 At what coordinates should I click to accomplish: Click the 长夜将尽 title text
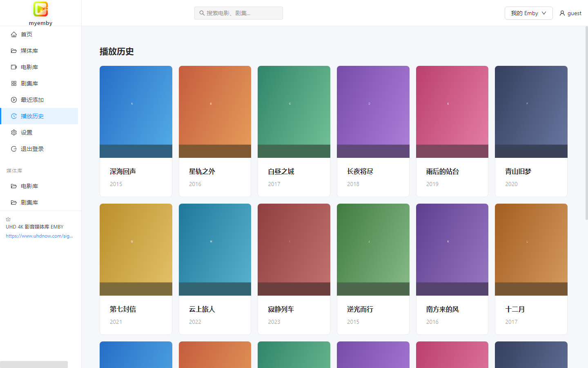click(360, 171)
